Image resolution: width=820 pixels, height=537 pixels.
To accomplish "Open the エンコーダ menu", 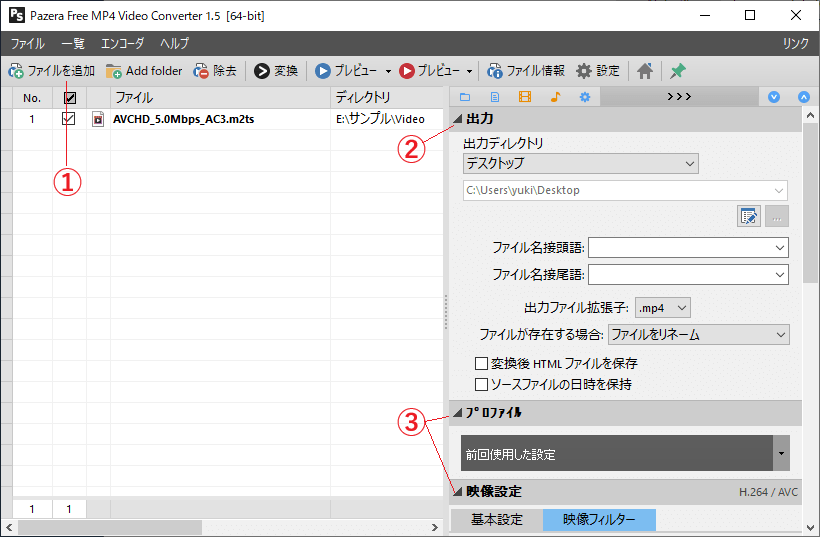I will [122, 43].
